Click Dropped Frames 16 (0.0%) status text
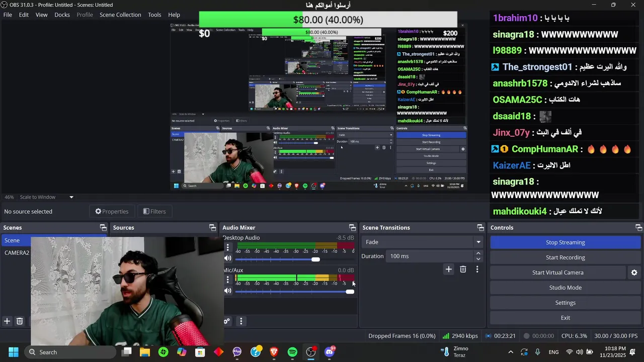 pos(402,336)
